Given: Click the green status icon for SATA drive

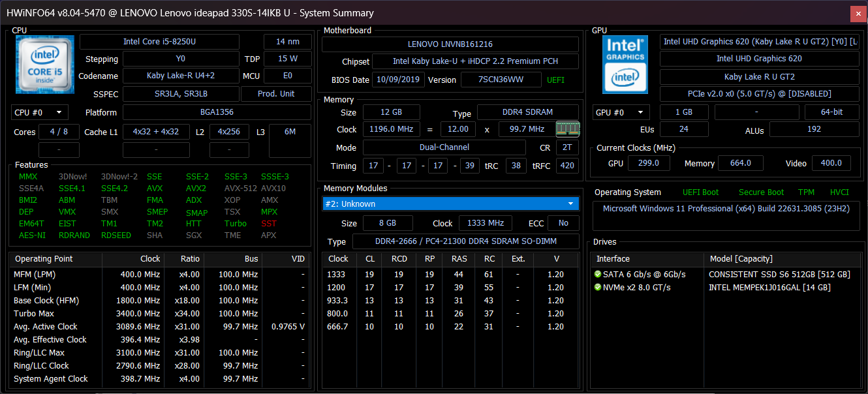Looking at the screenshot, I should click(x=598, y=275).
